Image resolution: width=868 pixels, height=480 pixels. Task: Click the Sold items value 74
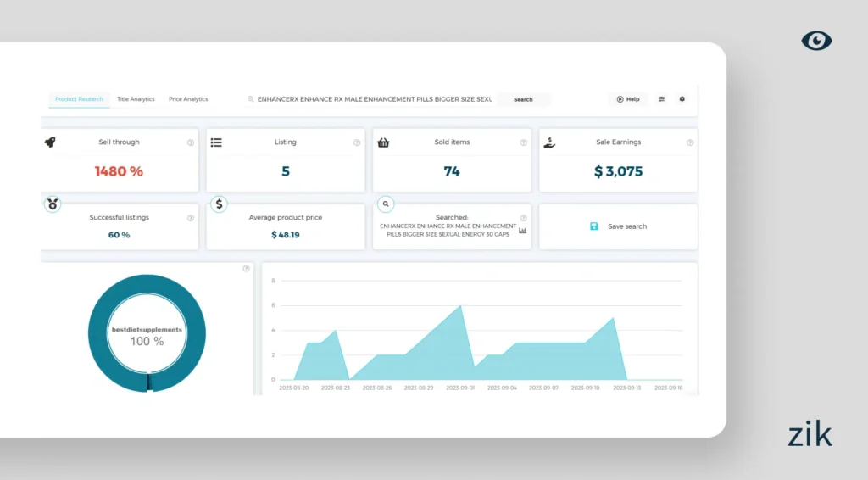pyautogui.click(x=452, y=171)
